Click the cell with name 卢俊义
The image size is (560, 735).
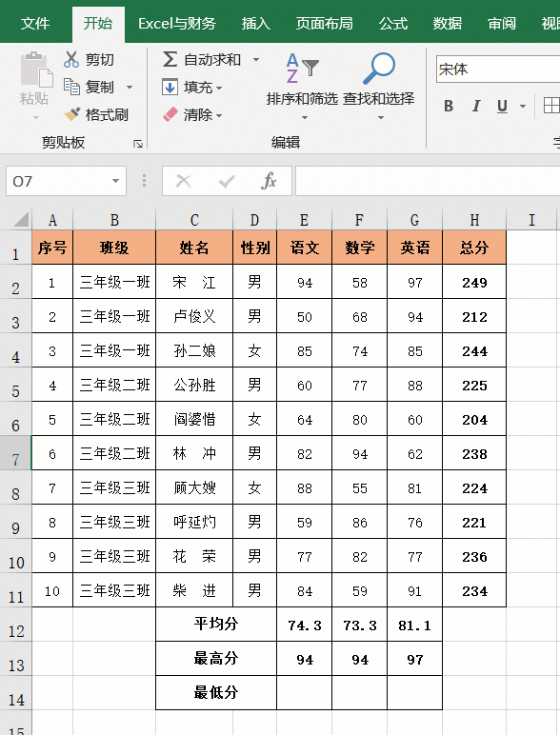(x=194, y=316)
